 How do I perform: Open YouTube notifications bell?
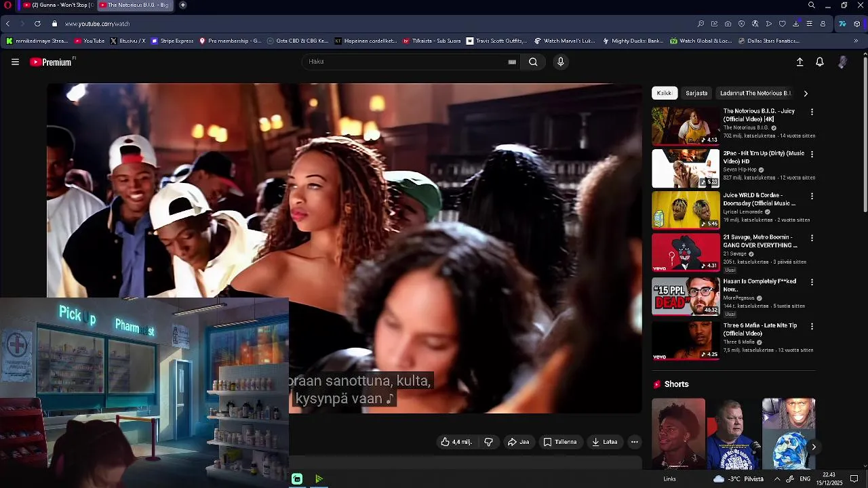[820, 62]
